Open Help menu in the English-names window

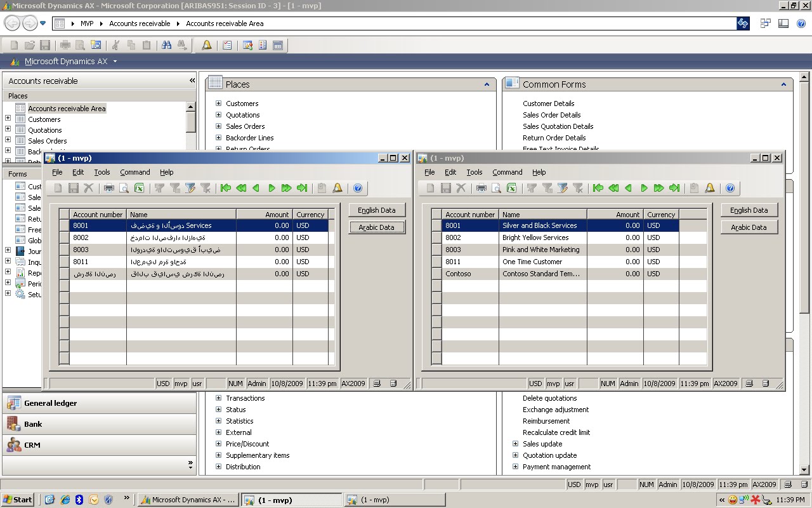[x=539, y=172]
